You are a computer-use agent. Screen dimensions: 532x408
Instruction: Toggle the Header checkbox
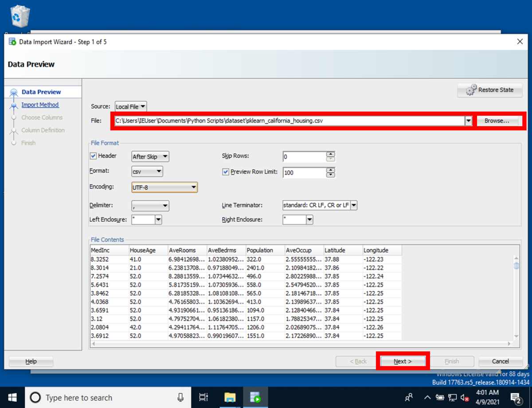94,156
